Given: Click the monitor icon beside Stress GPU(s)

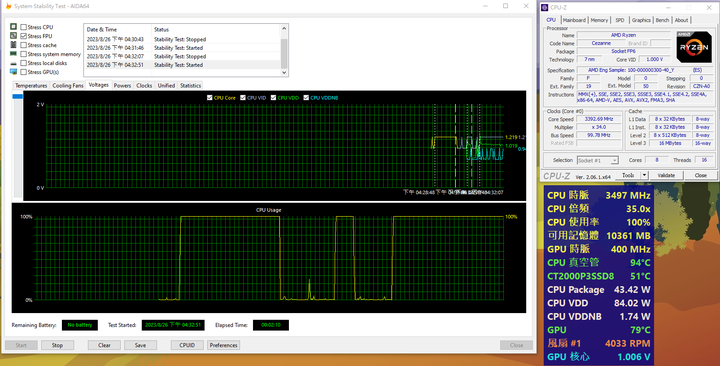Looking at the screenshot, I should tap(13, 72).
